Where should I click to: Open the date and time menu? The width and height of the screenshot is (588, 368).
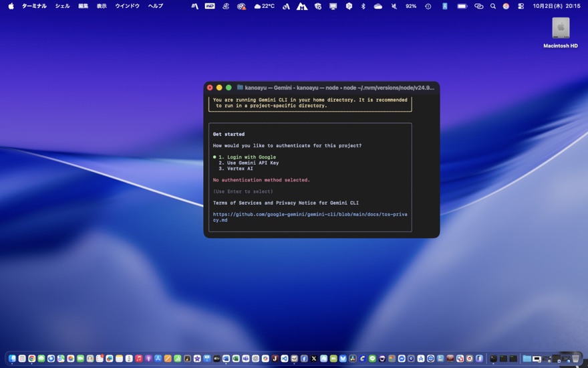pos(556,6)
